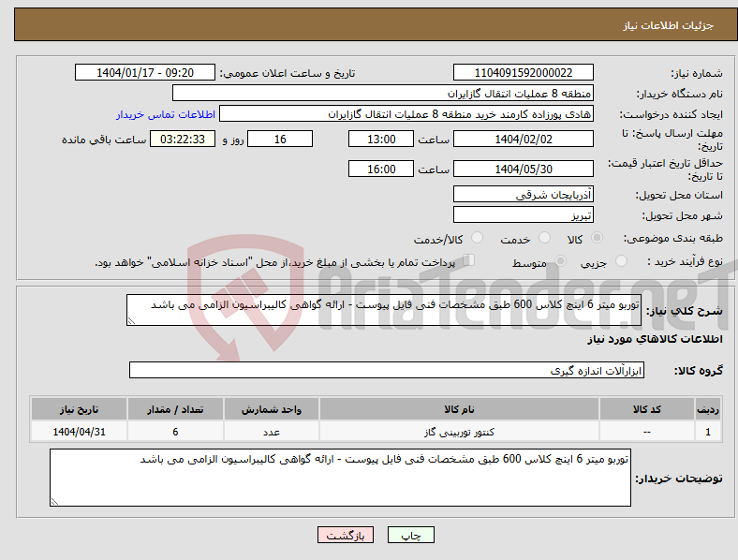Viewport: 738px width, 560px height.
Task: Click the goods group field ابزارآلات اندازه گیری
Action: point(387,370)
